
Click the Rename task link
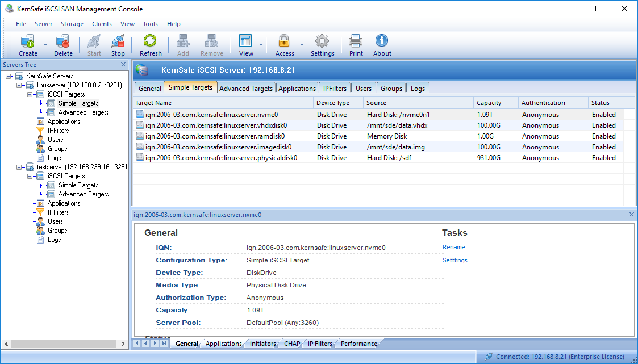tap(454, 247)
